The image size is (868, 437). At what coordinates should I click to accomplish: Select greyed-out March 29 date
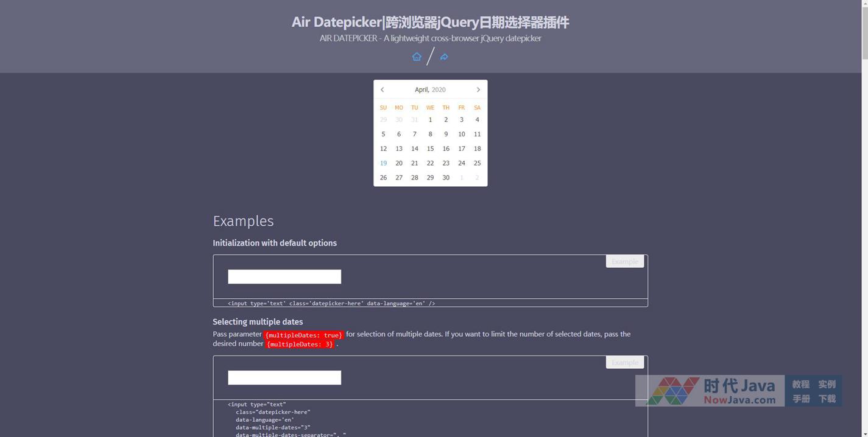[383, 120]
